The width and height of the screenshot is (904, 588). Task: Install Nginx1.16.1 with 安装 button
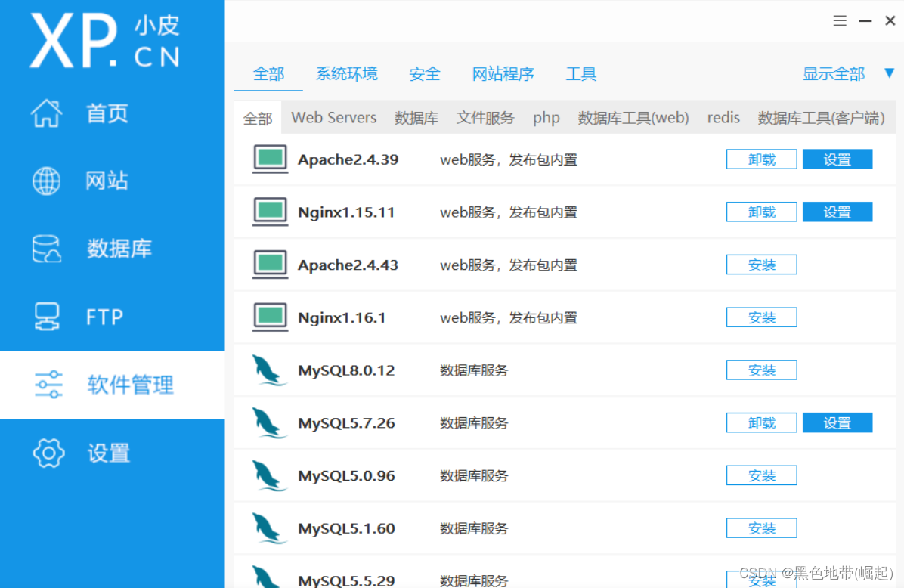click(762, 317)
